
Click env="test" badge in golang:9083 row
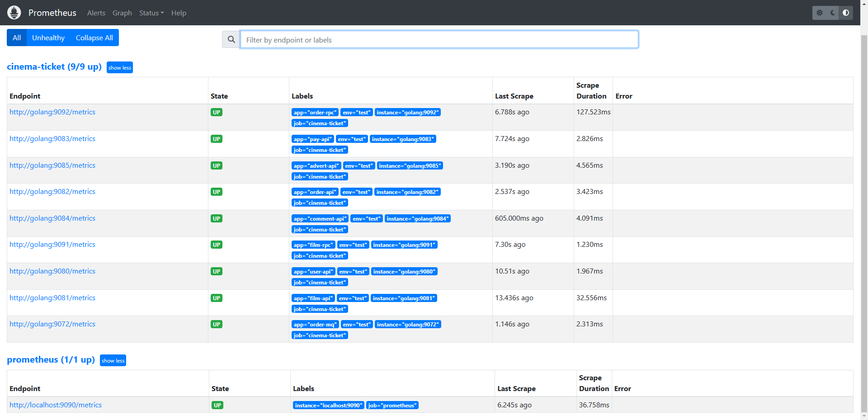tap(352, 139)
